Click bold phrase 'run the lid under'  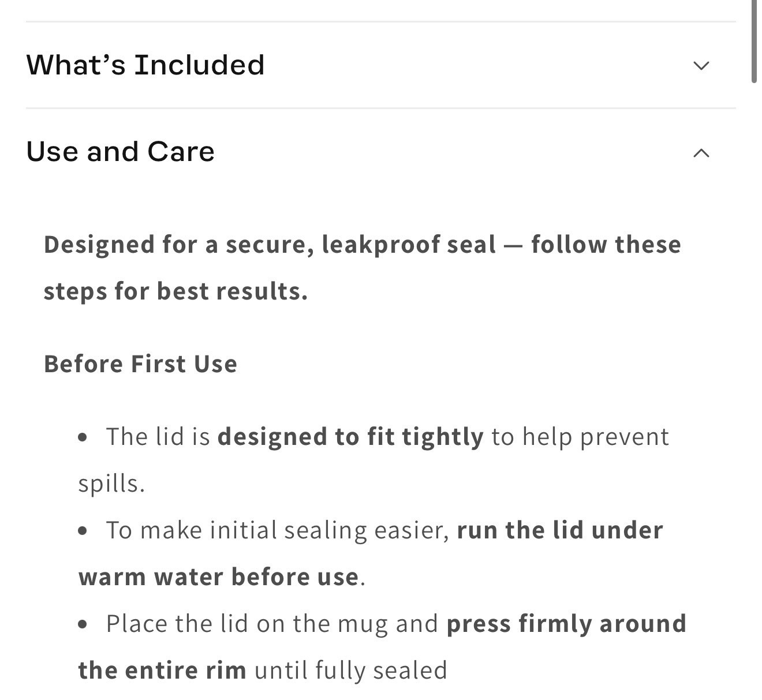(560, 530)
